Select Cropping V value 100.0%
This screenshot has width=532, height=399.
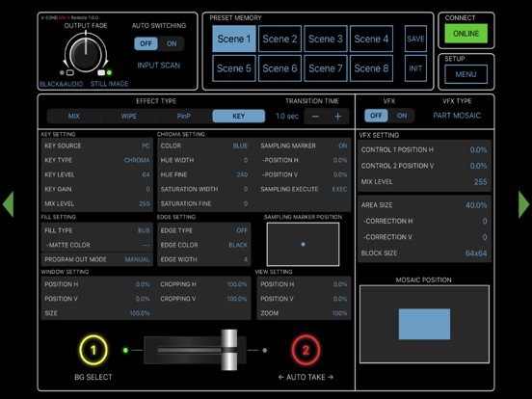[x=237, y=299]
